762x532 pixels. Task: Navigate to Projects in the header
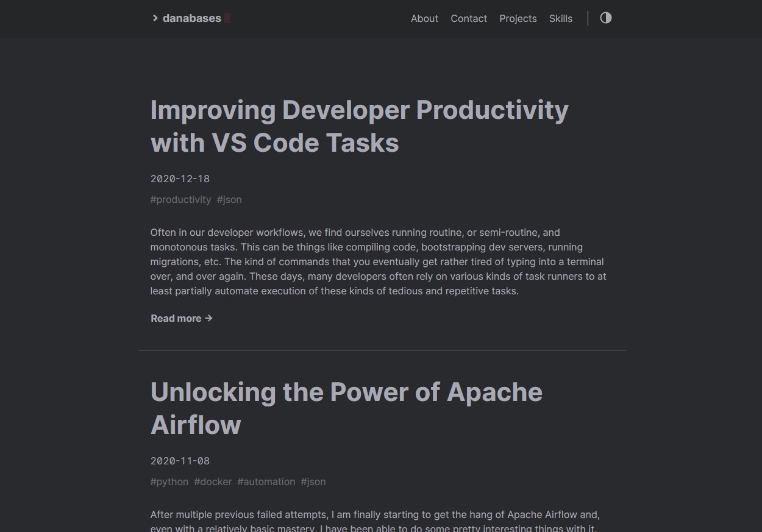[518, 18]
